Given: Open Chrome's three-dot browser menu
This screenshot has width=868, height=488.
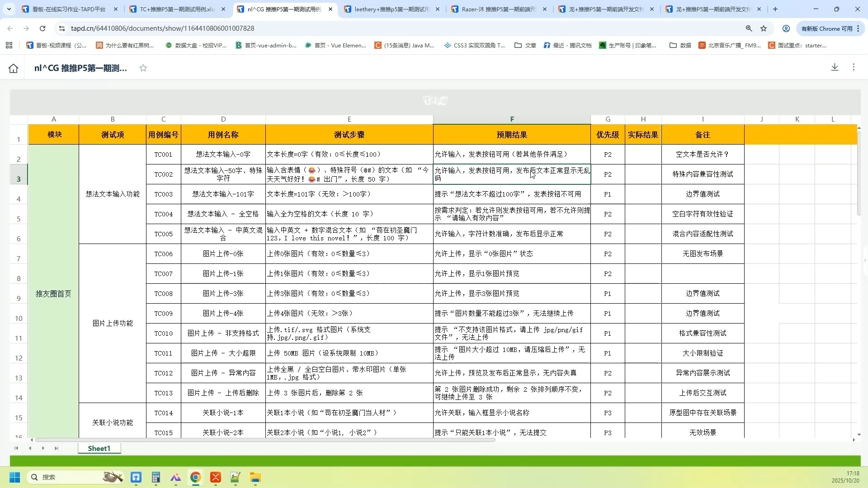Looking at the screenshot, I should tap(858, 28).
